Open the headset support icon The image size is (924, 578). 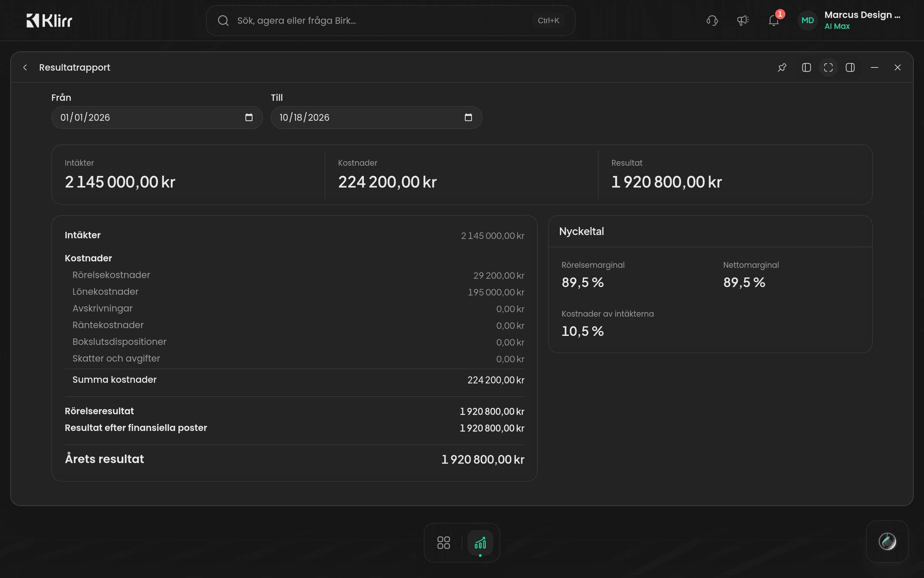(712, 21)
